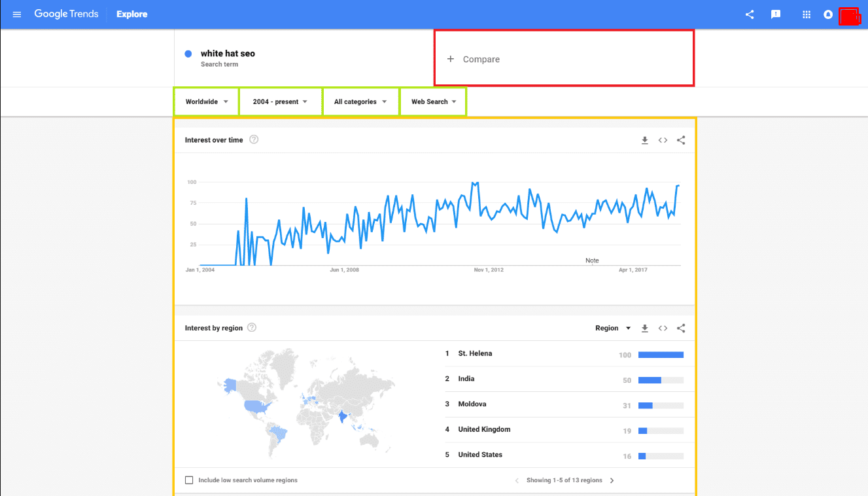Expand the All categories dropdown
This screenshot has width=868, height=496.
(360, 102)
